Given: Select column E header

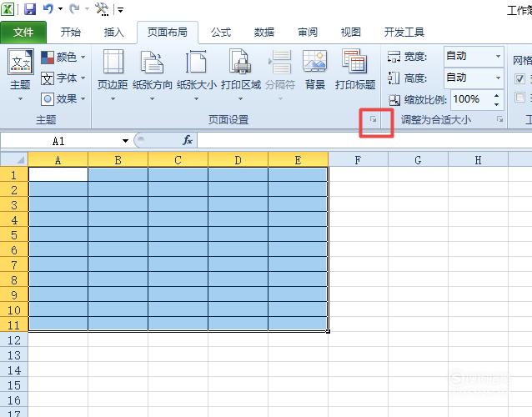Looking at the screenshot, I should click(298, 160).
